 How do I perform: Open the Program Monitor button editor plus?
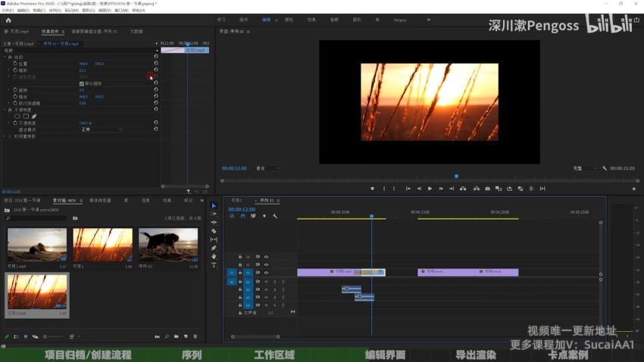(x=634, y=189)
